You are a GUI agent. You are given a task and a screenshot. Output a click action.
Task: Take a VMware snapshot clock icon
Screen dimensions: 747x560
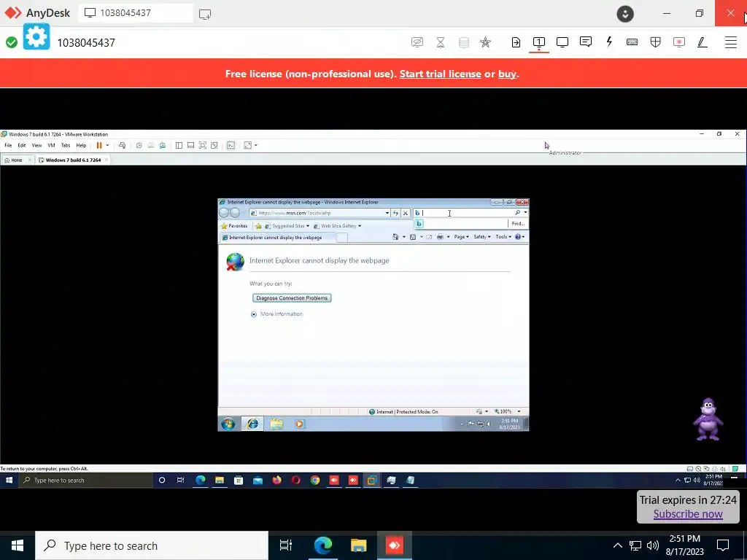coord(139,145)
